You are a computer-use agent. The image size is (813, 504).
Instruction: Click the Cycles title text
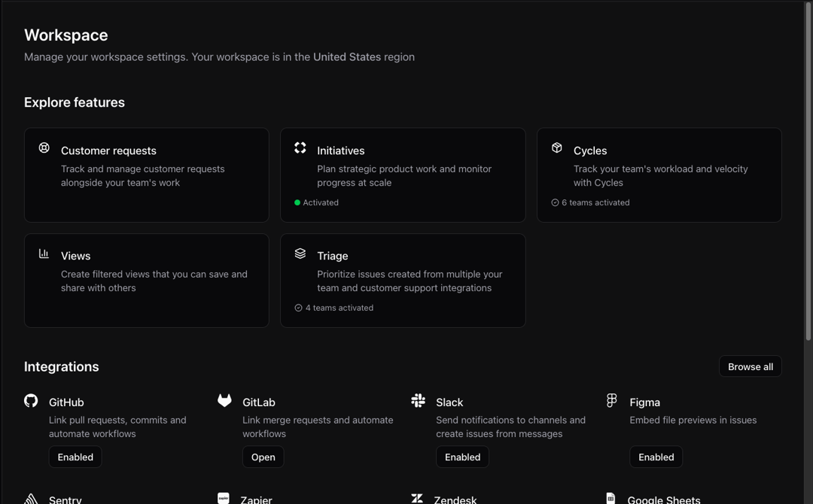coord(590,150)
